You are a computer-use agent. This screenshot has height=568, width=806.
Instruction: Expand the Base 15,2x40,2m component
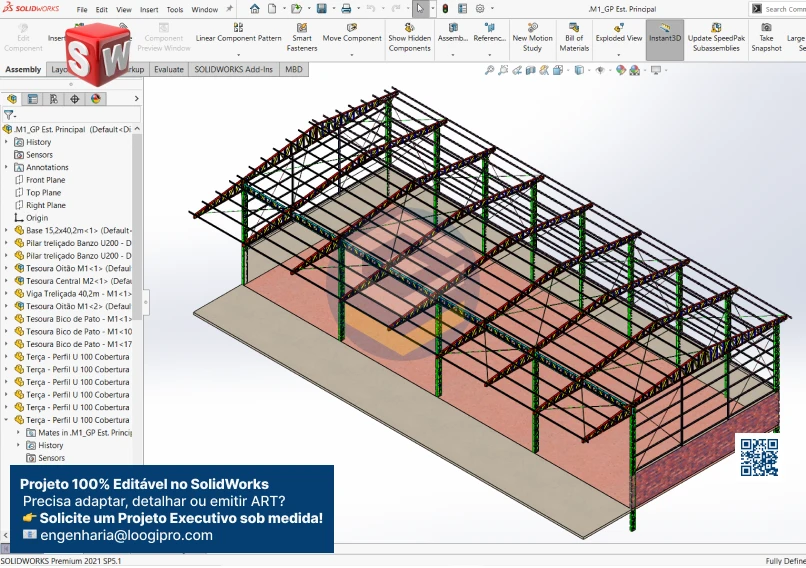coord(6,230)
